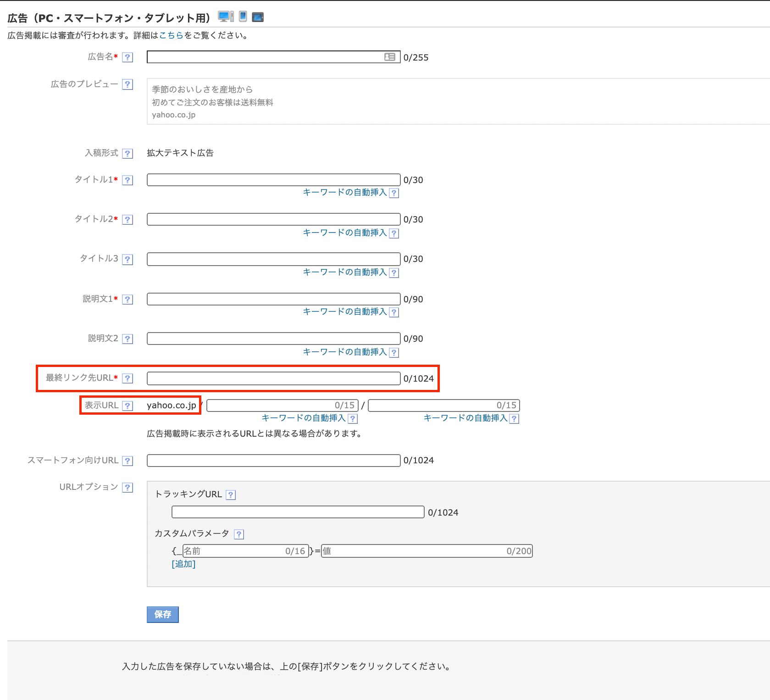The image size is (770, 700).
Task: Click help icon next to タイトル2
Action: coord(128,220)
